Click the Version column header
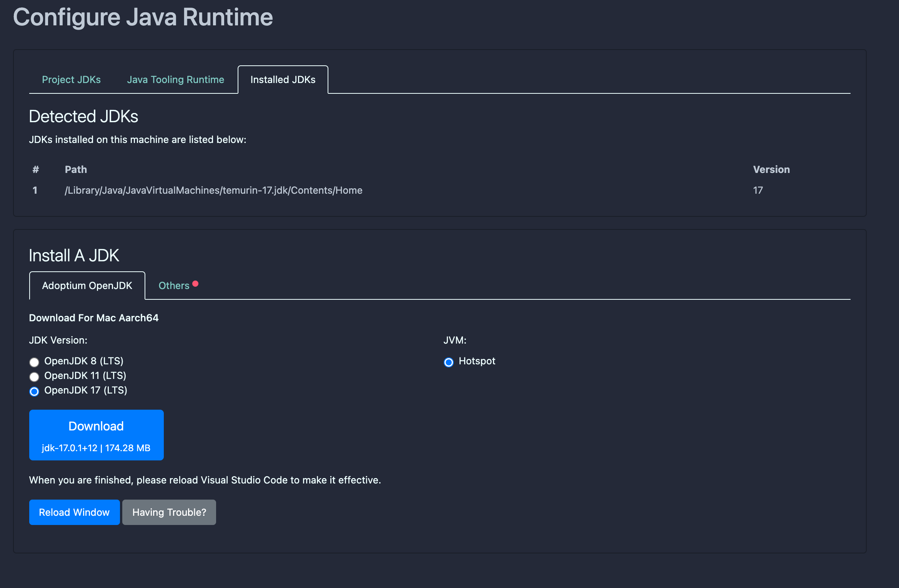The image size is (899, 588). click(x=771, y=169)
